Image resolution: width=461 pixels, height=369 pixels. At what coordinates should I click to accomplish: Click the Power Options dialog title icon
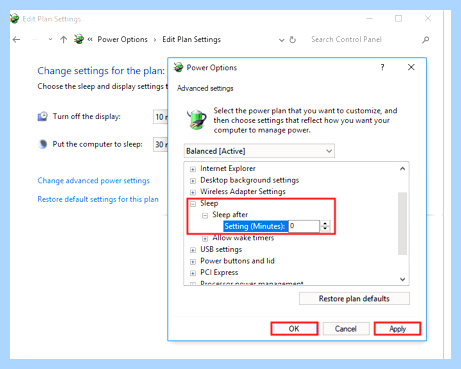(x=178, y=67)
